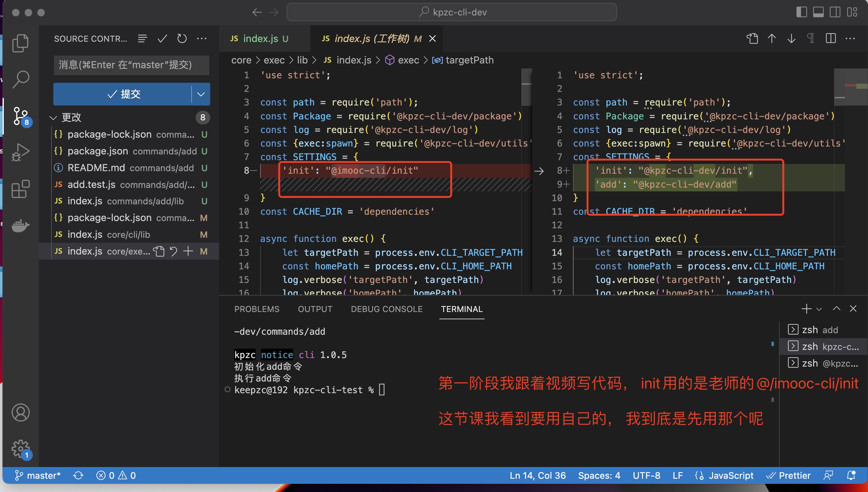The image size is (868, 492).
Task: Create a new terminal with plus icon
Action: [x=806, y=309]
